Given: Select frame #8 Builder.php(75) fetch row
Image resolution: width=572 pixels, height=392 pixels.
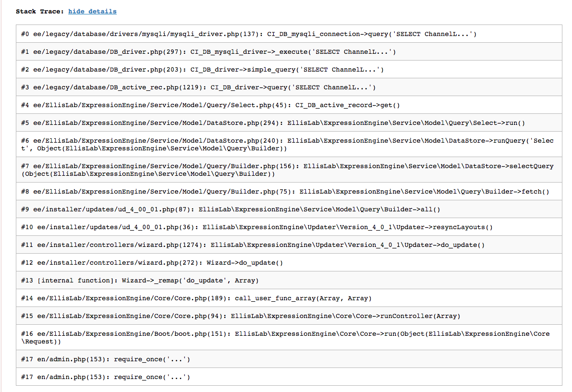Looking at the screenshot, I should [x=285, y=192].
